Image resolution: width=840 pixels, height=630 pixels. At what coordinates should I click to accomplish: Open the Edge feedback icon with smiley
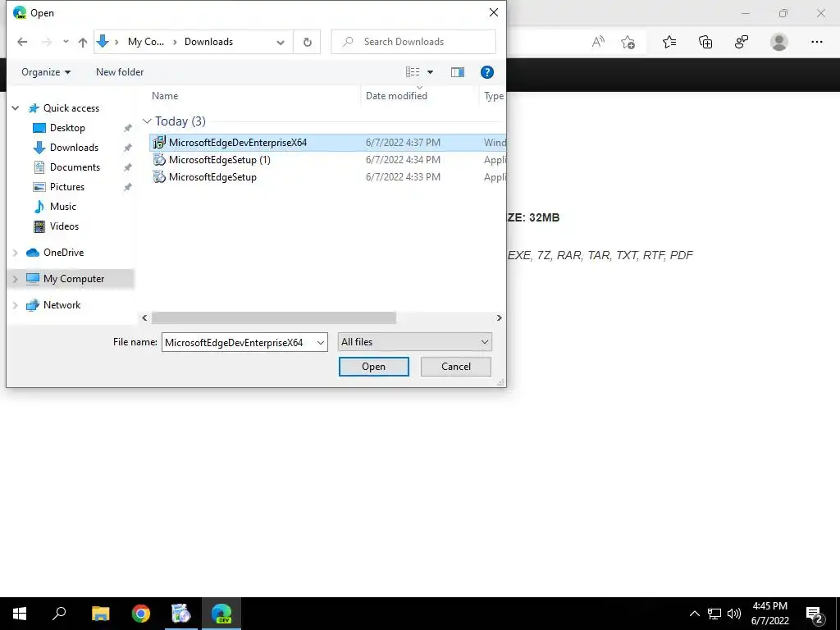tap(742, 42)
